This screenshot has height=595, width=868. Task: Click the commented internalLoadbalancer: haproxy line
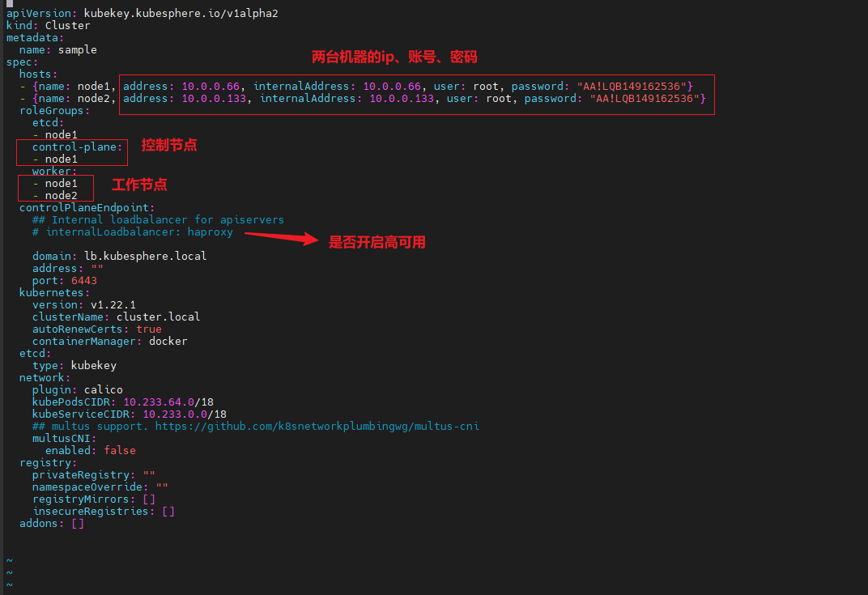pyautogui.click(x=132, y=232)
